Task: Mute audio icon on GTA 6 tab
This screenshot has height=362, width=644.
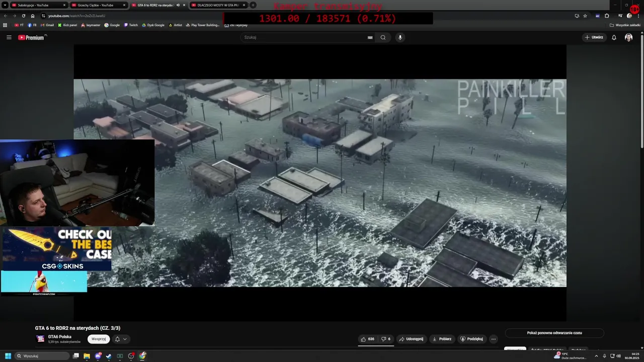Action: click(178, 5)
